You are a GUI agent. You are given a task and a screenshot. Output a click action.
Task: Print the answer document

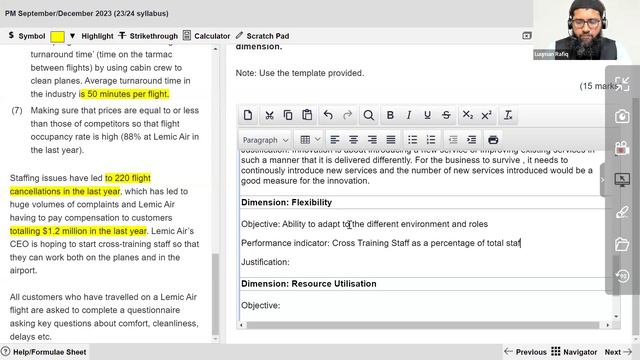point(493,140)
